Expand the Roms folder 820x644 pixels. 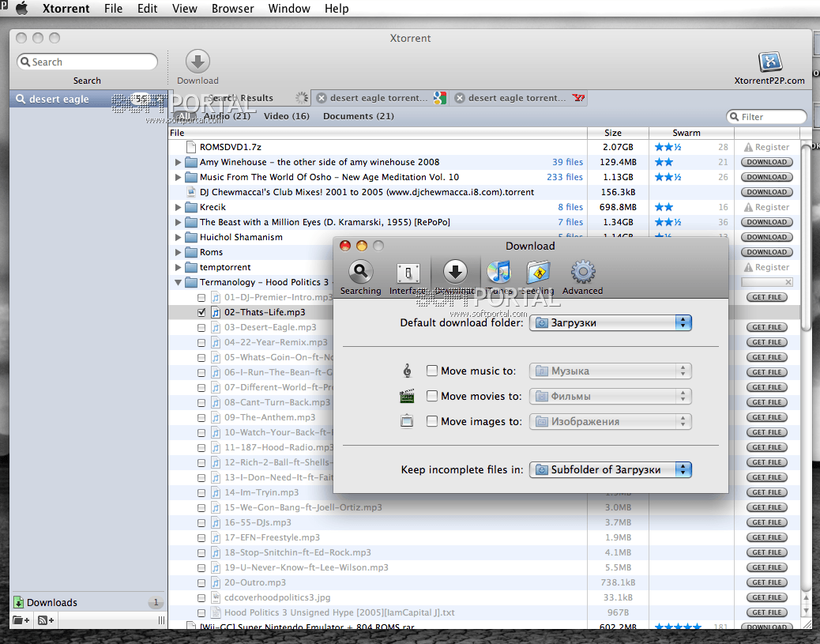coord(178,252)
